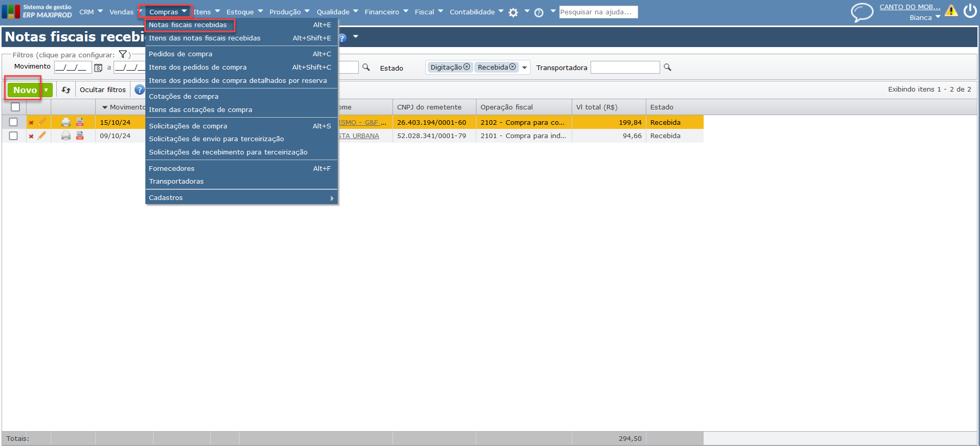Click the ERP MAXIPROD logo
The width and height of the screenshot is (980, 446).
[37, 11]
